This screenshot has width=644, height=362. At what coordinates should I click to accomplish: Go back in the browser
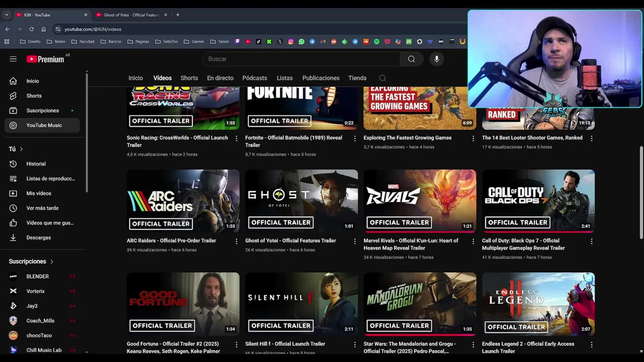tap(8, 29)
